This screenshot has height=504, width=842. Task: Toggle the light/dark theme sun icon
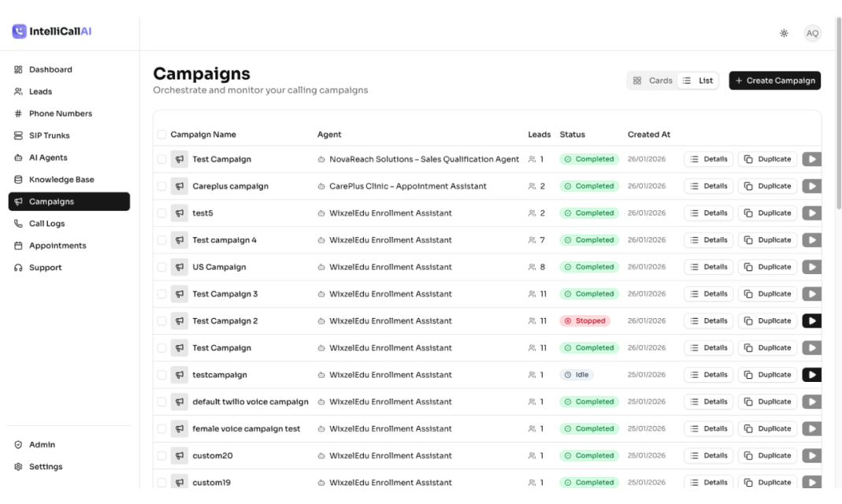[784, 33]
